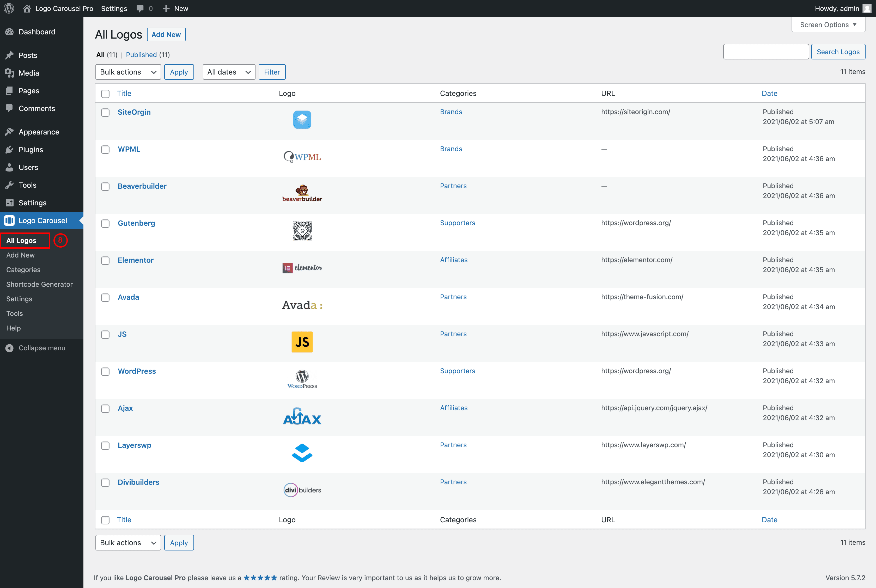Viewport: 876px width, 588px height.
Task: Click the admin avatar icon
Action: tap(867, 8)
